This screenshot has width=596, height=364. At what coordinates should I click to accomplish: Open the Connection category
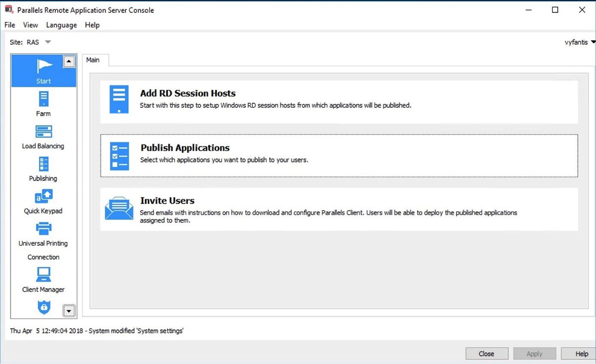43,257
